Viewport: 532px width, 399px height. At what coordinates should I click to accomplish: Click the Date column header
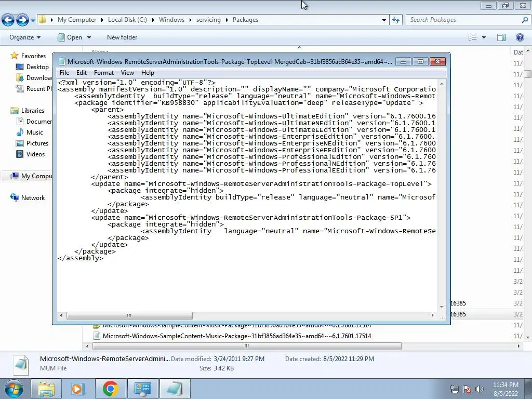(518, 52)
